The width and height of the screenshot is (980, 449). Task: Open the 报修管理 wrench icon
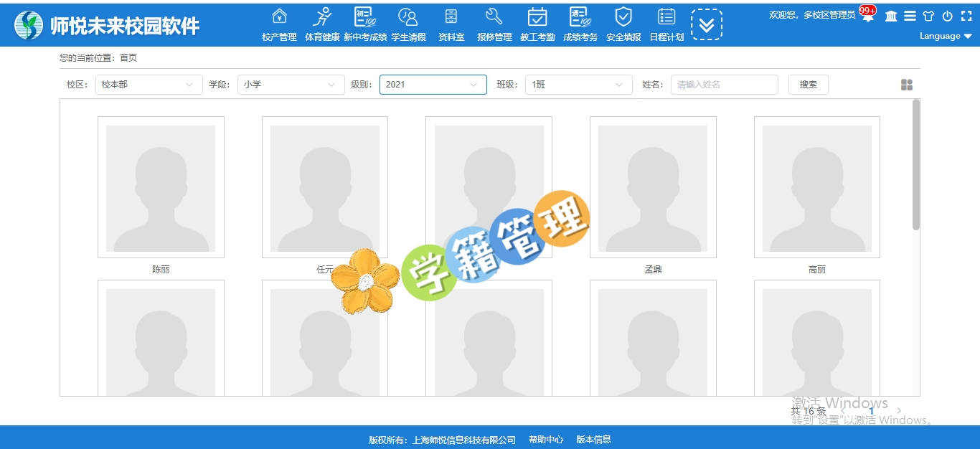tap(494, 17)
